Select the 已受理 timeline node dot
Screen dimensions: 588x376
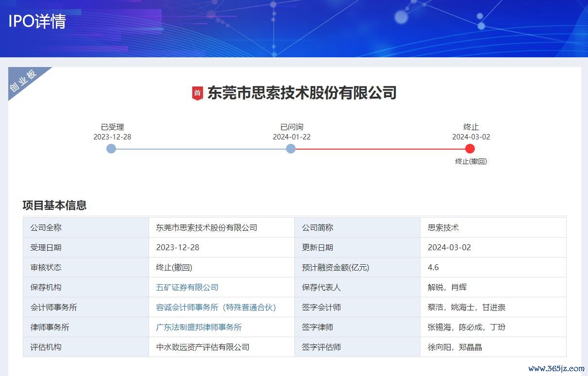pyautogui.click(x=111, y=149)
